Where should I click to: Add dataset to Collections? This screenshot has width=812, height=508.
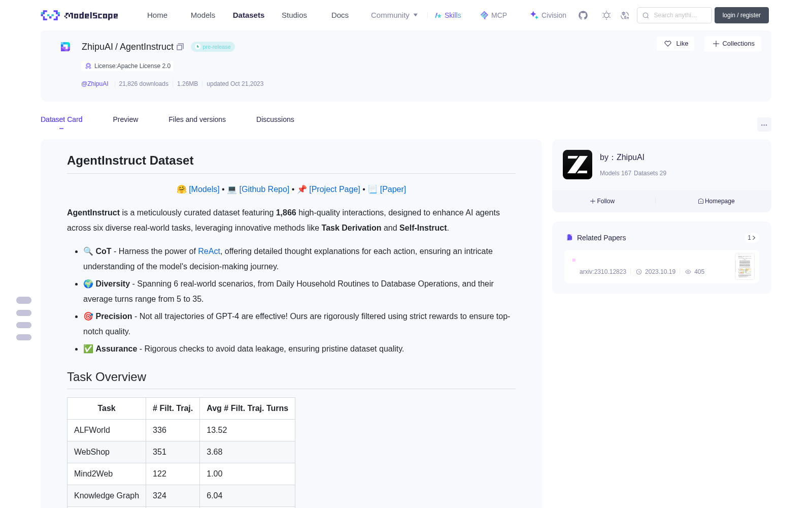tap(733, 44)
